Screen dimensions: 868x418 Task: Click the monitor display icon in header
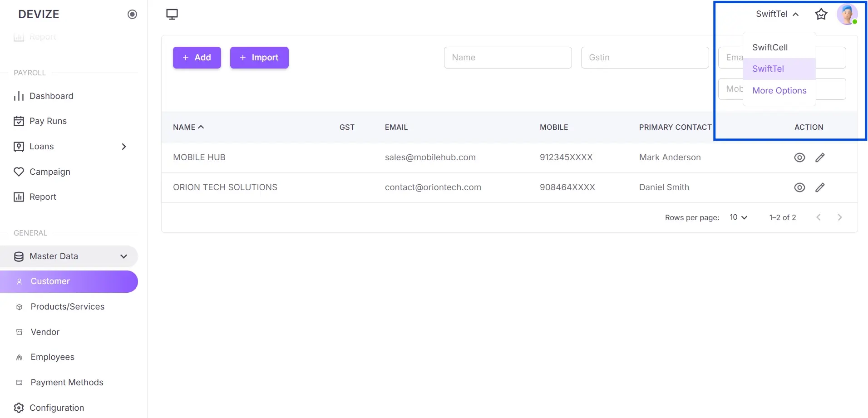pyautogui.click(x=172, y=15)
